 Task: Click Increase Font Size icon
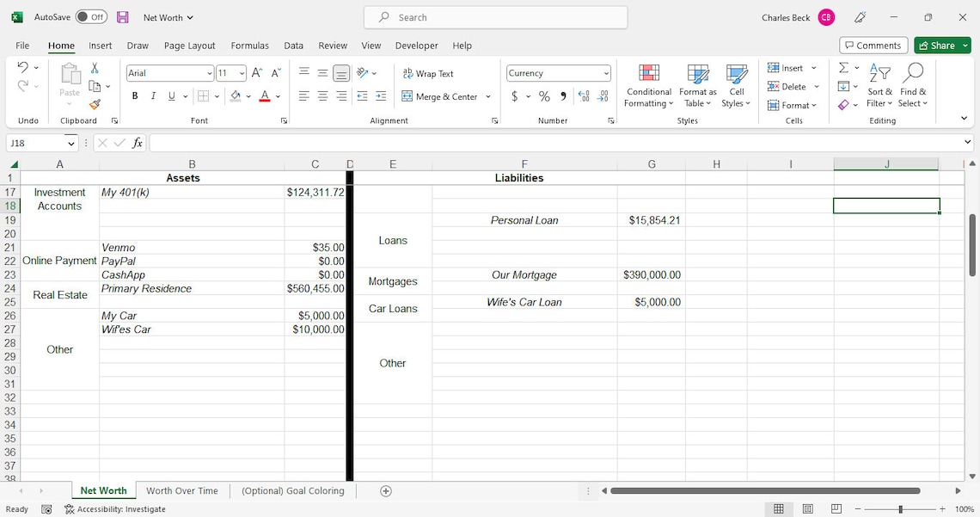[x=257, y=73]
